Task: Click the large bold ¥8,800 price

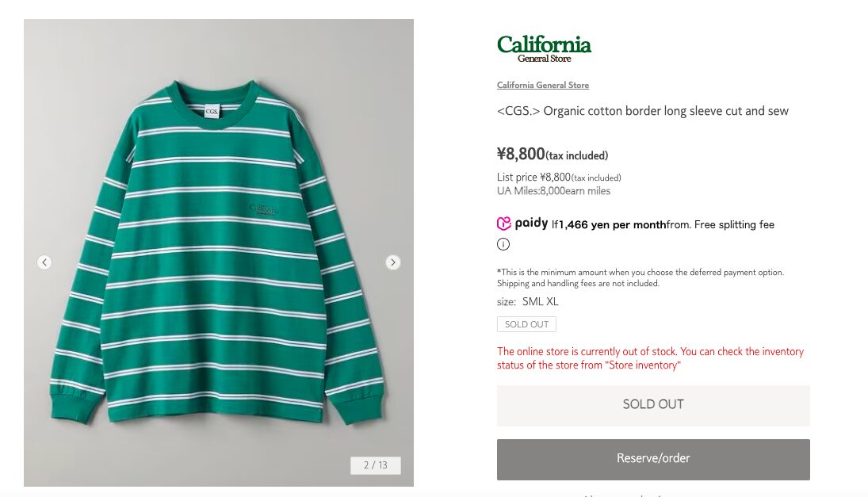Action: coord(521,154)
